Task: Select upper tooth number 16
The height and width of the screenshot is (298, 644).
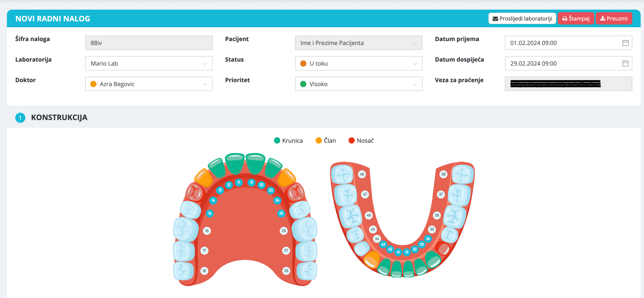Action: click(x=207, y=231)
